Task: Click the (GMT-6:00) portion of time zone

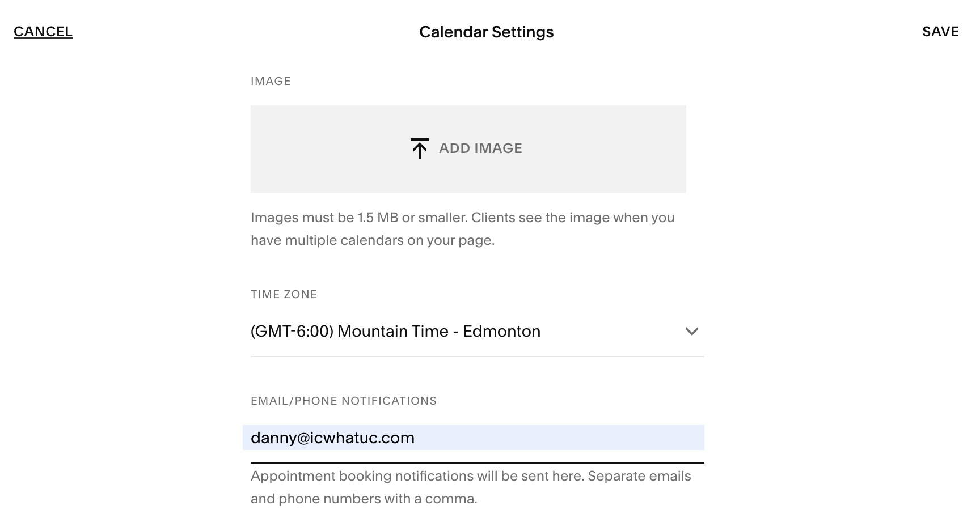Action: (292, 332)
